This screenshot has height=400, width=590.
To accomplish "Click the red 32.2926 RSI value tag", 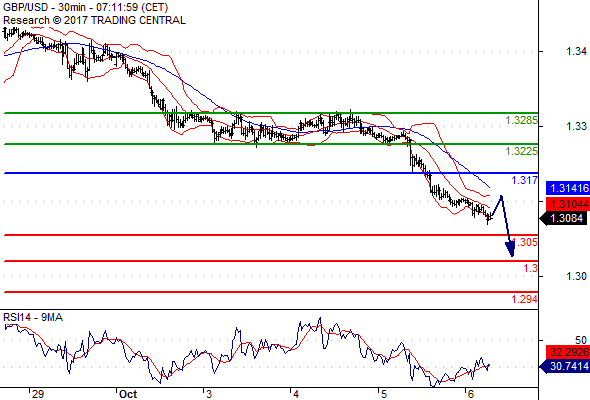I will pyautogui.click(x=568, y=352).
